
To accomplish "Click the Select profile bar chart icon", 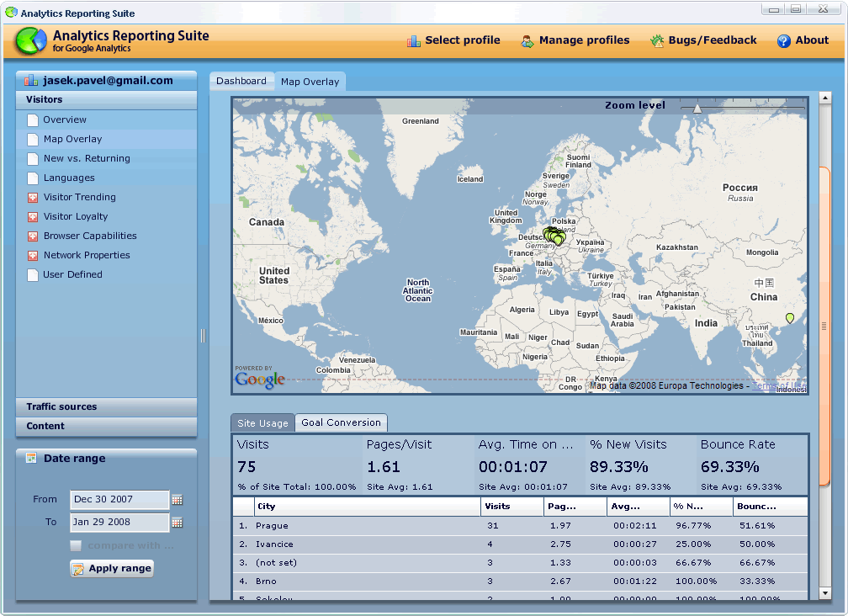I will (x=414, y=40).
